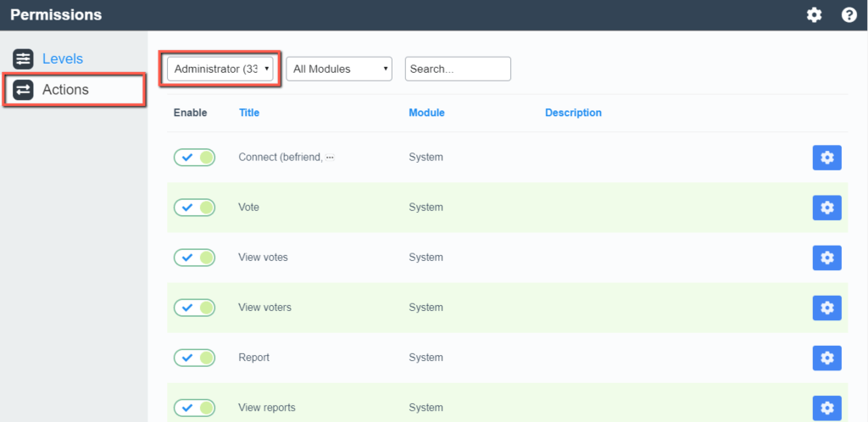This screenshot has width=868, height=422.
Task: Sort the table by Module column
Action: pos(427,113)
